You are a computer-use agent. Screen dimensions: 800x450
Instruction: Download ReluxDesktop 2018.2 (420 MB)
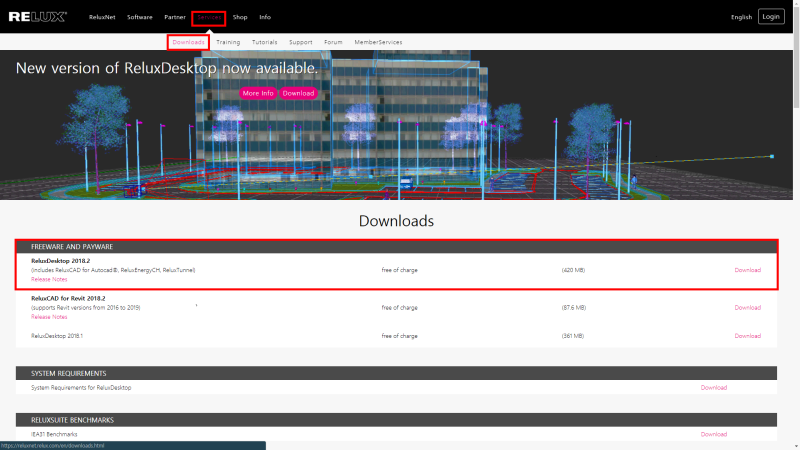pos(747,270)
